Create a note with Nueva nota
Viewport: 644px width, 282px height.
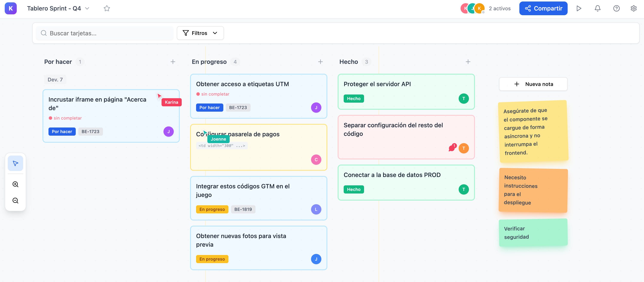pos(533,84)
